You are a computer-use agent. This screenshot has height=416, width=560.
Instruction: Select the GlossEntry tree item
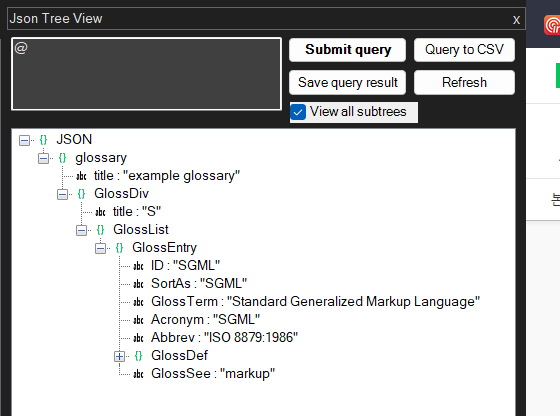(164, 248)
